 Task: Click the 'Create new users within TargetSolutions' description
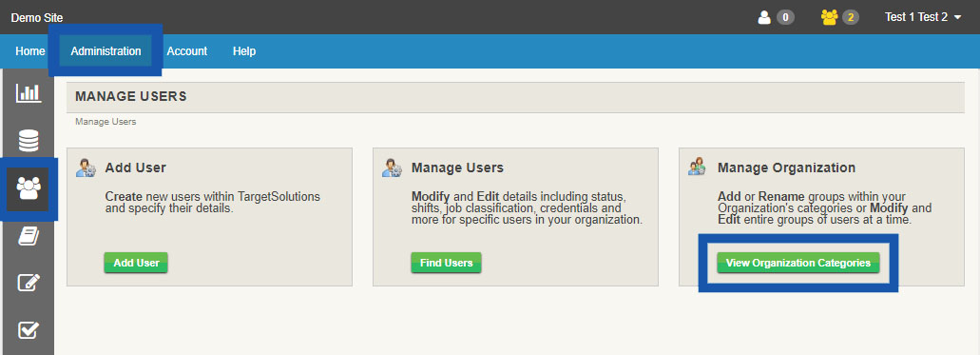tap(213, 202)
